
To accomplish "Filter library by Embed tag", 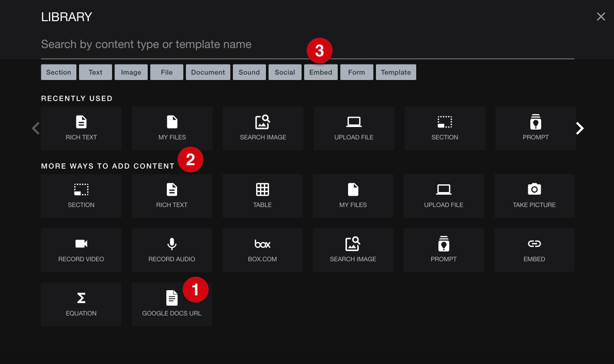I will pos(321,72).
